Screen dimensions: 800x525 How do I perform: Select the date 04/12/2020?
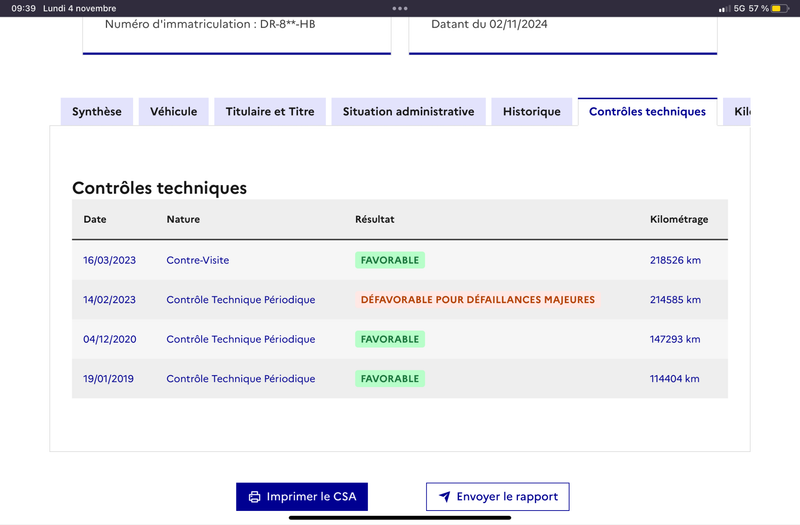pyautogui.click(x=110, y=339)
